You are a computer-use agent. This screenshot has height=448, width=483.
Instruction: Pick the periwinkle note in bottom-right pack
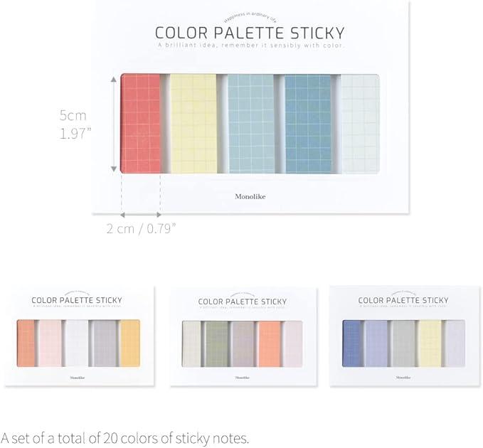[x=376, y=343]
